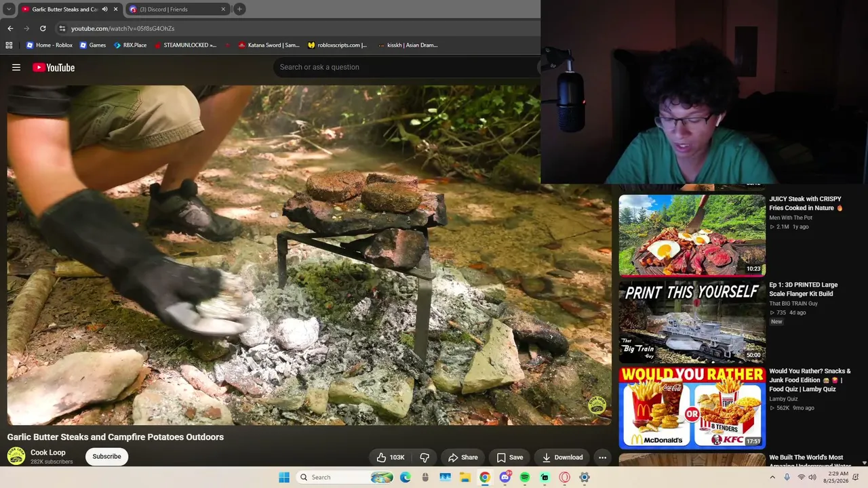Viewport: 868px width, 488px height.
Task: Switch to Discord Friends tab
Action: 178,9
